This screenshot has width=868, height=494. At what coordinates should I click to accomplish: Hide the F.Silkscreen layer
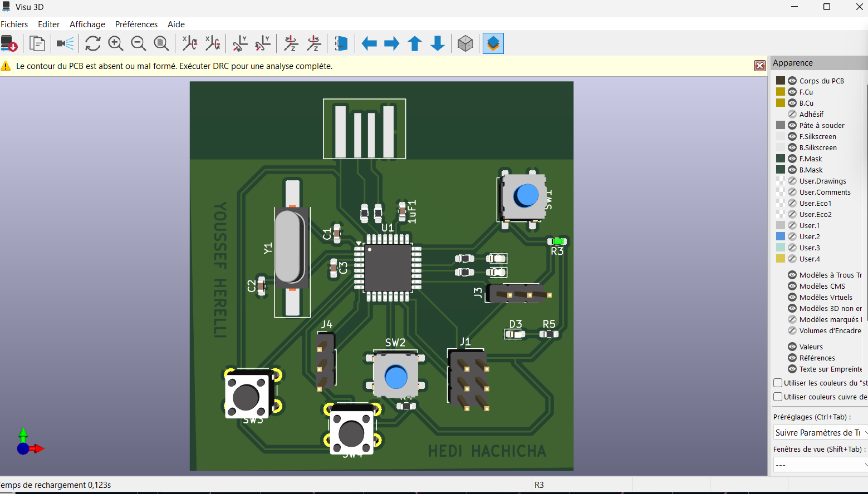[792, 136]
